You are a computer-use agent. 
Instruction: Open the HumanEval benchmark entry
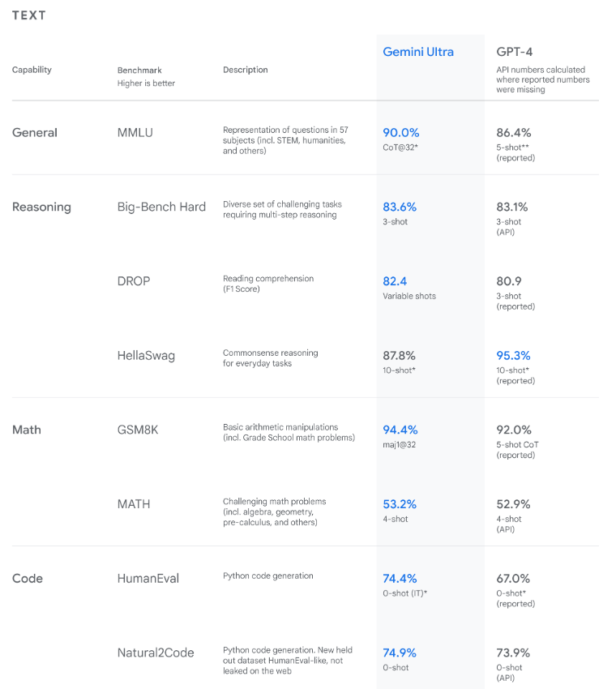148,578
